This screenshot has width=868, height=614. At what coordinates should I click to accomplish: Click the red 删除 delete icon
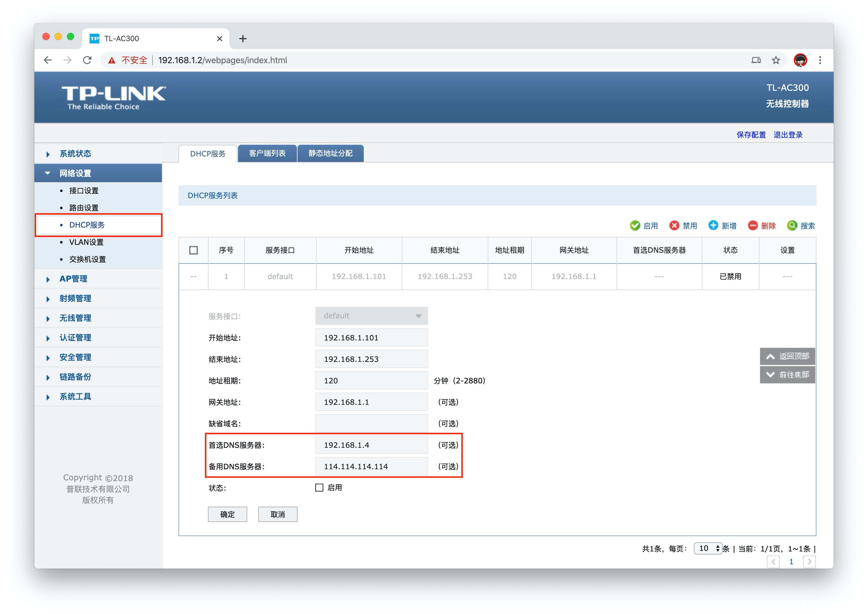753,226
